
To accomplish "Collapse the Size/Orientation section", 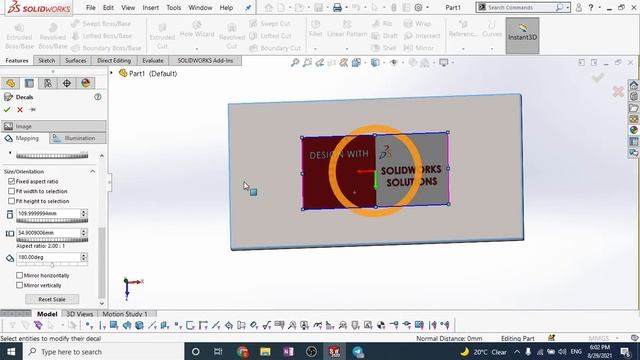I will pyautogui.click(x=93, y=171).
